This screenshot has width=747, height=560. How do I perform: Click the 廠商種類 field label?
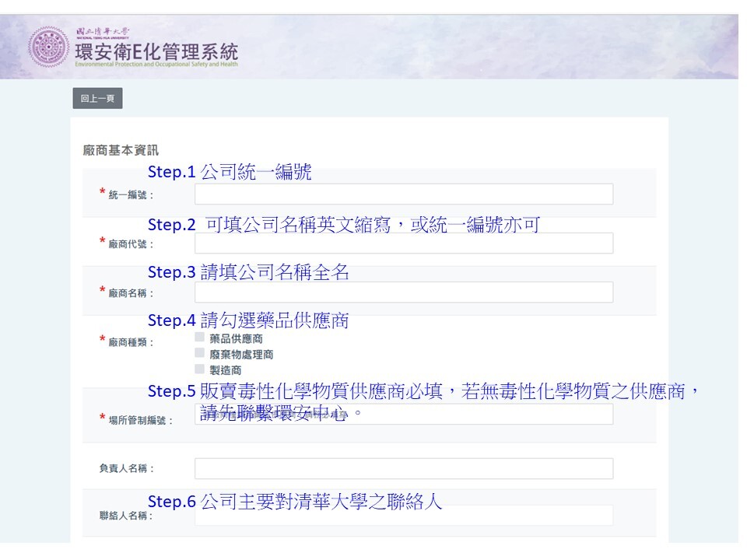click(x=131, y=342)
